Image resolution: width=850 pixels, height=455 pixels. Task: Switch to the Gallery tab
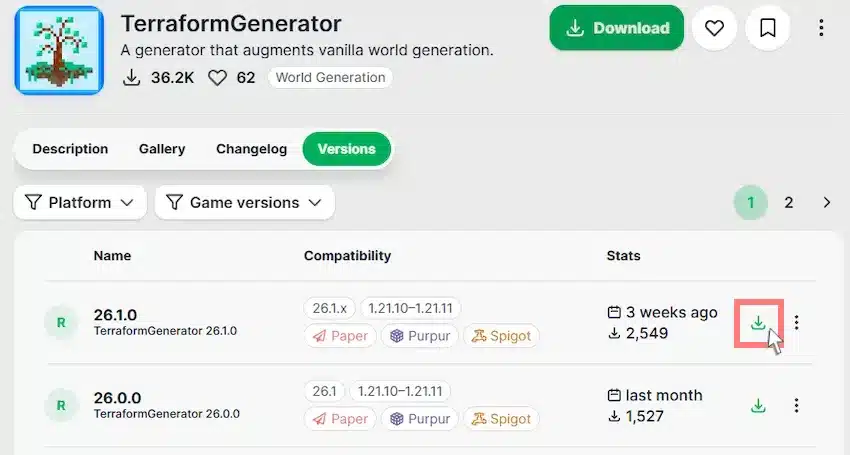tap(162, 149)
